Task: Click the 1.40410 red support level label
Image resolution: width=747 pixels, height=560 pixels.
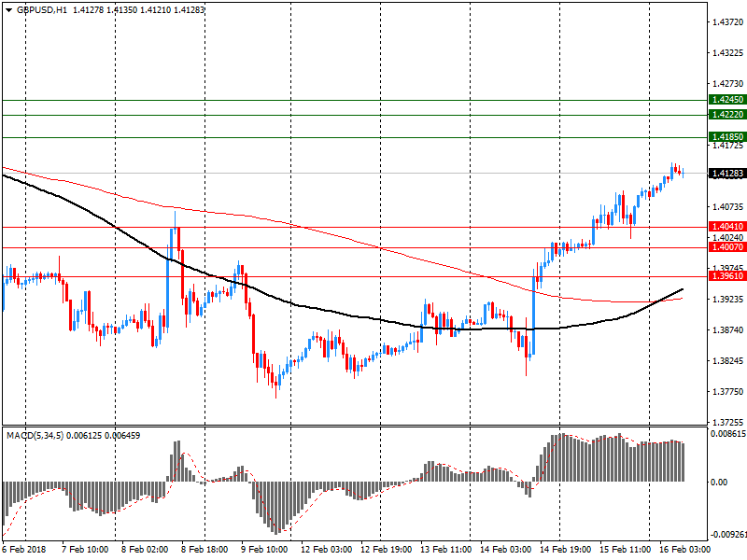Action: pos(727,227)
